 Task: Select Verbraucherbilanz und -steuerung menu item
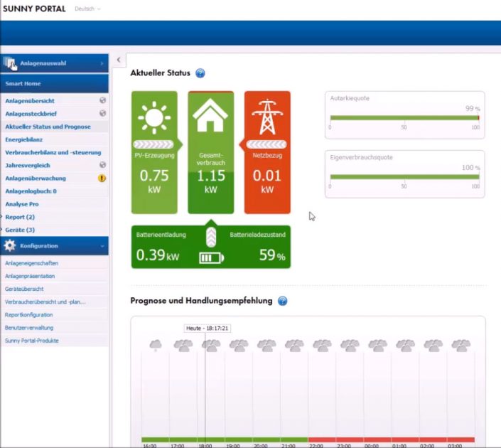click(x=53, y=152)
